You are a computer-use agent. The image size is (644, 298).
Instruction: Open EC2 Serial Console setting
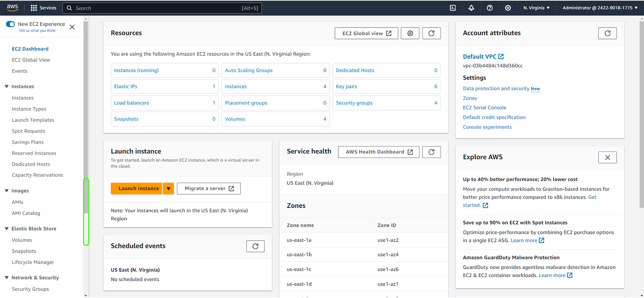(484, 108)
